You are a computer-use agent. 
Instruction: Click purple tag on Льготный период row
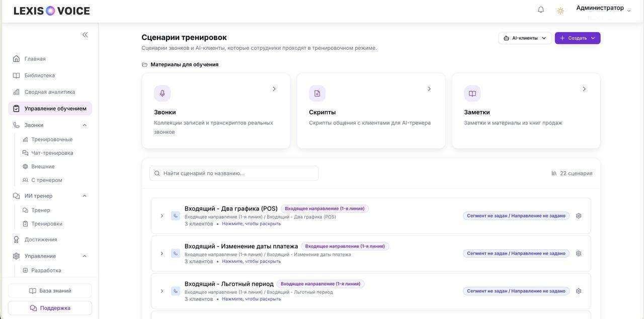(320, 284)
